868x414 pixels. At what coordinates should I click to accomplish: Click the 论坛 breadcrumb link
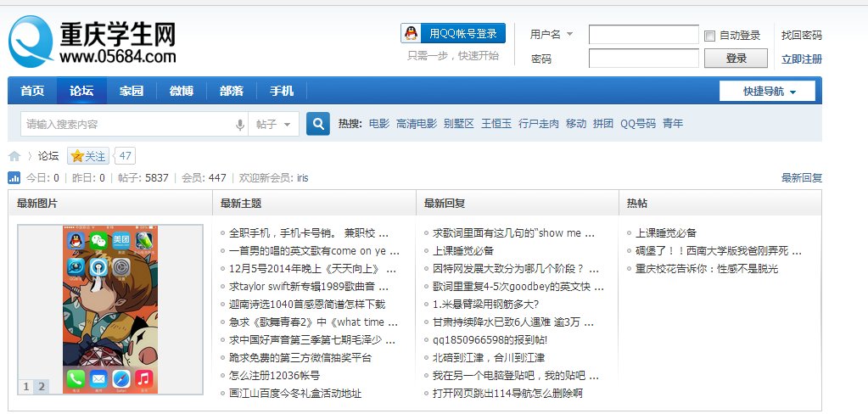pyautogui.click(x=48, y=156)
